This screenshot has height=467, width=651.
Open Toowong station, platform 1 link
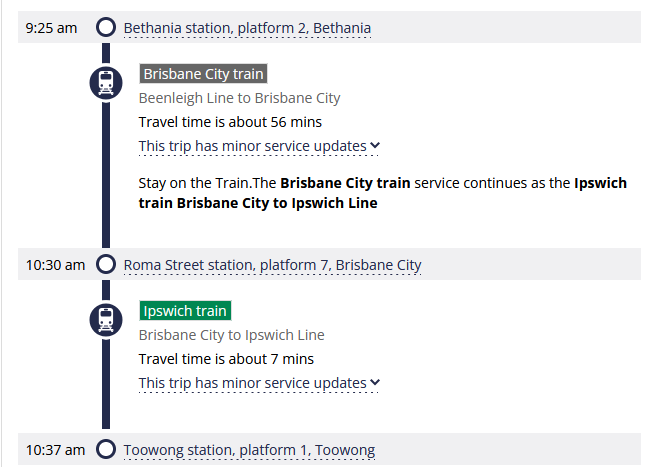click(249, 450)
